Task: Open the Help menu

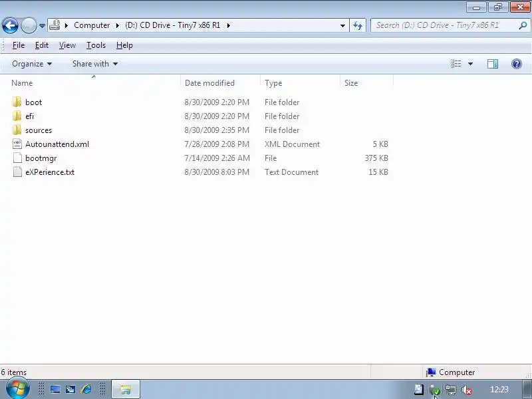Action: pos(124,45)
